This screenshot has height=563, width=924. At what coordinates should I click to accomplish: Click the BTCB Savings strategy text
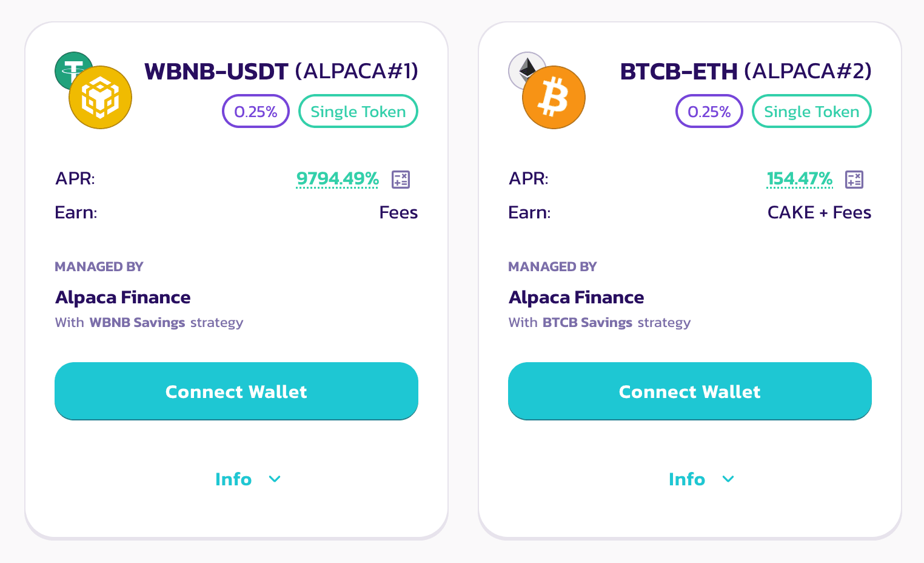click(587, 323)
